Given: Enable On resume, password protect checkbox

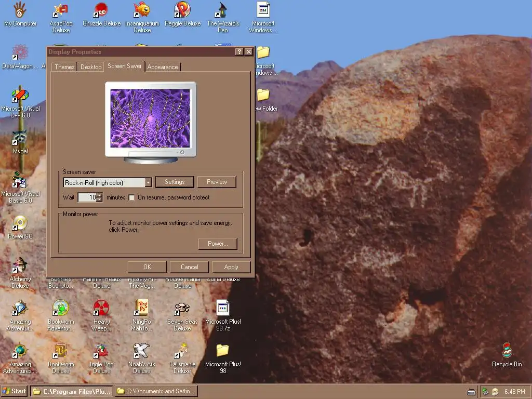Looking at the screenshot, I should (131, 197).
